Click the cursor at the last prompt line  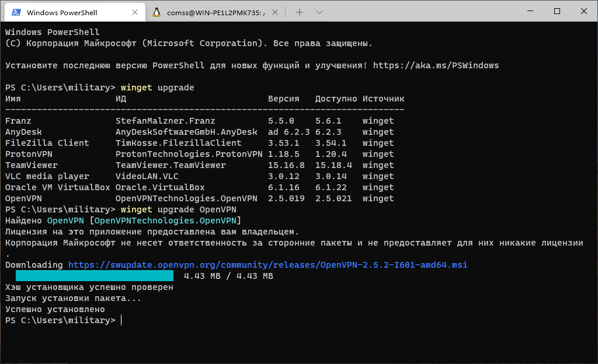click(120, 320)
